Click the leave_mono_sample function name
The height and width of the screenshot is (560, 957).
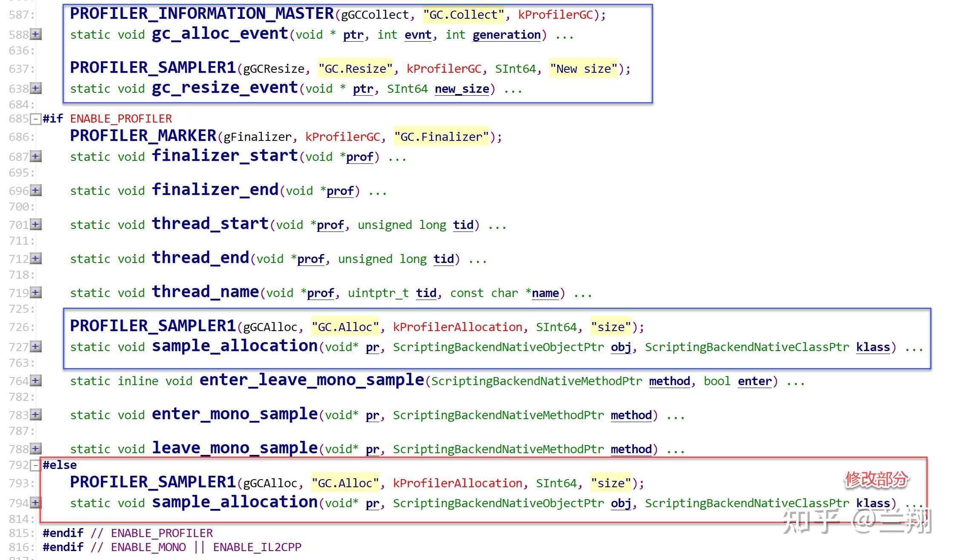[x=235, y=448]
